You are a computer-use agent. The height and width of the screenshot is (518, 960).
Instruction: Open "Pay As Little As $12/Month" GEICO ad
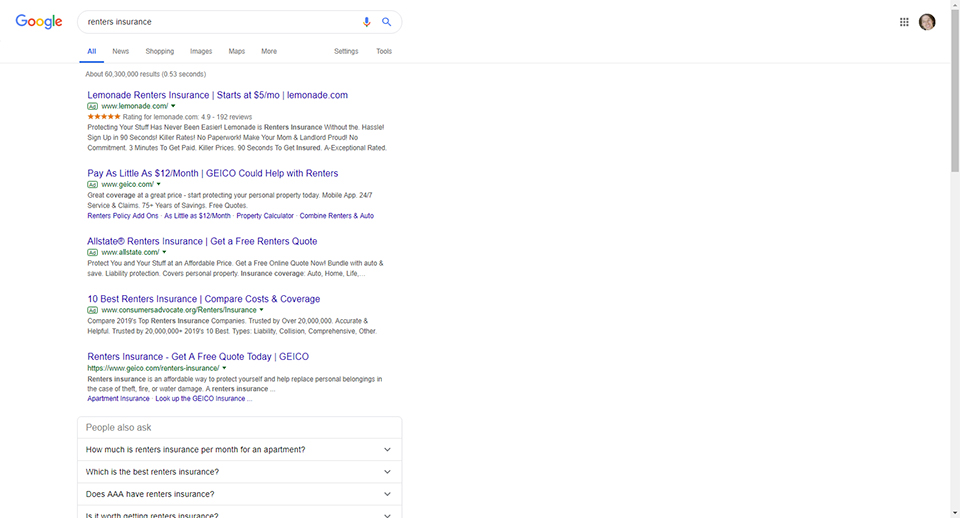pos(212,173)
